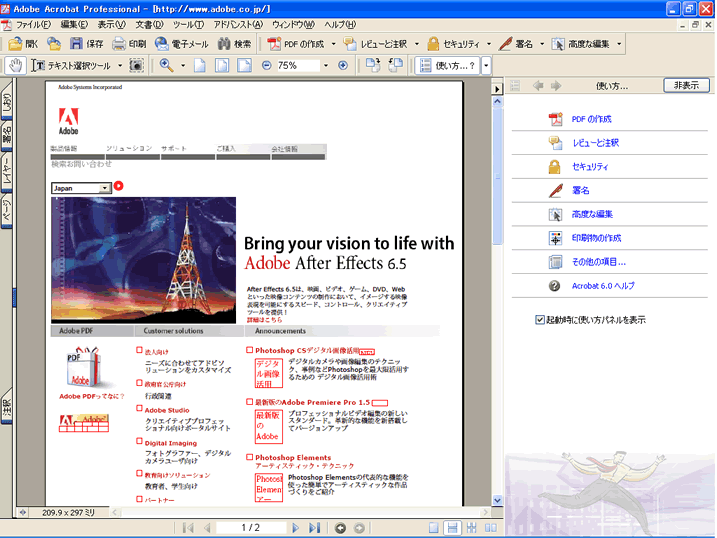
Task: Switch to single page layout icon
Action: 433,528
